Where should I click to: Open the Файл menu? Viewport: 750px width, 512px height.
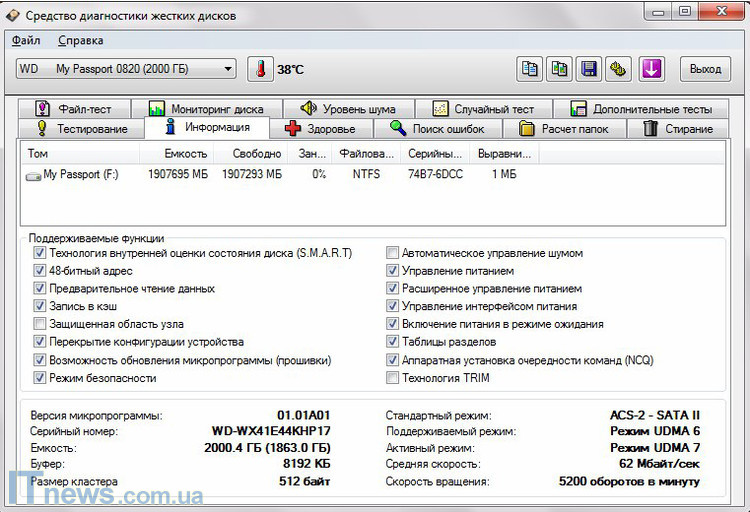(x=26, y=41)
